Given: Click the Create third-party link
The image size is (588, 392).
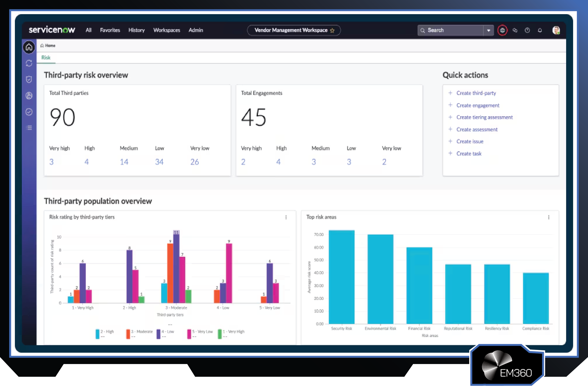Looking at the screenshot, I should [476, 93].
